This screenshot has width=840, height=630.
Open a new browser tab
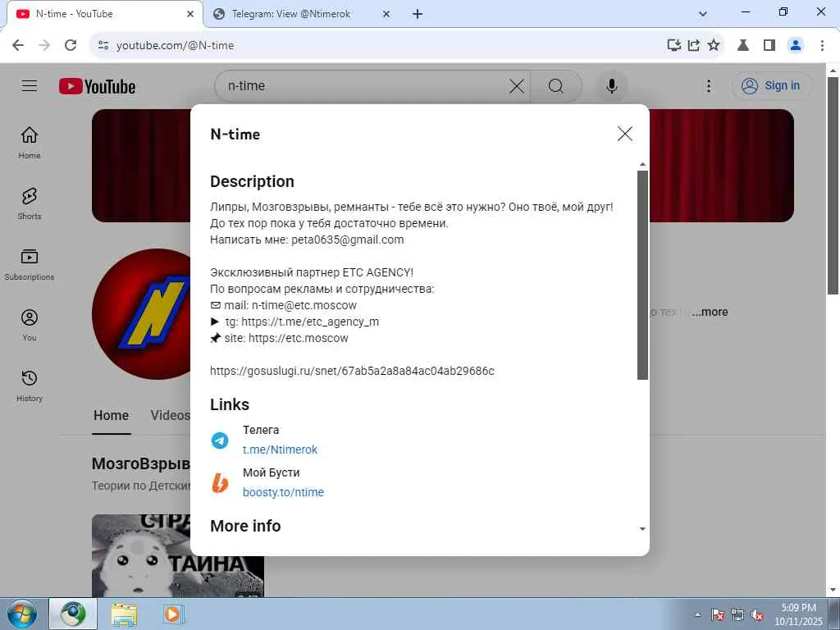click(x=418, y=14)
